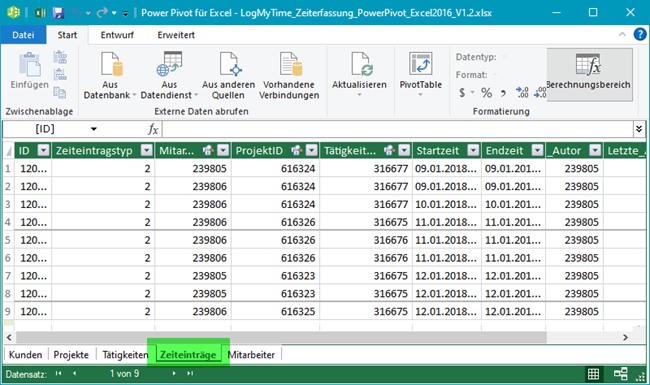Apply percent format icon

[x=486, y=92]
